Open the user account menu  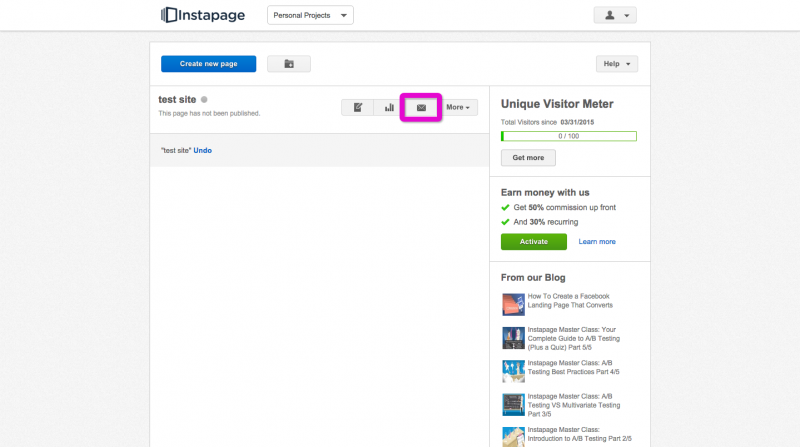tap(615, 15)
